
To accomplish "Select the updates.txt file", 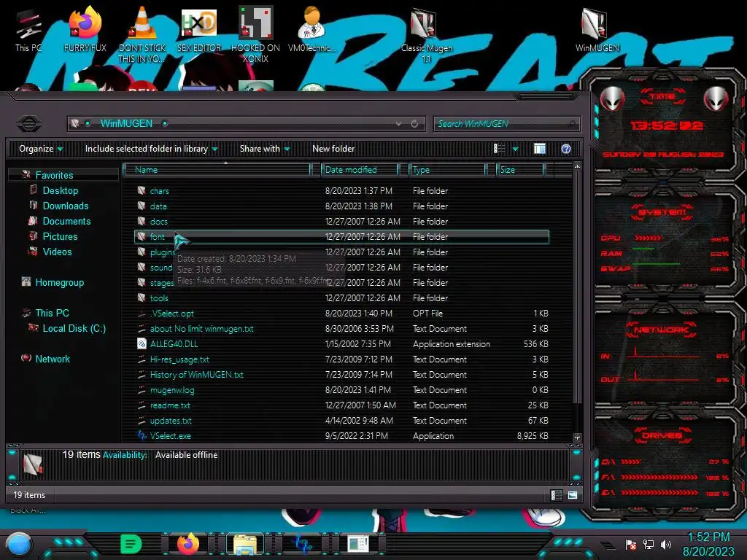I will (x=341, y=421).
